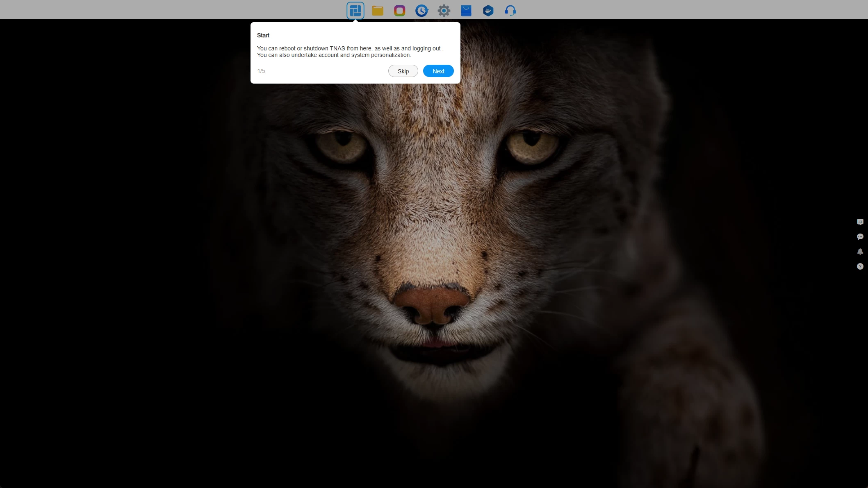The image size is (868, 488).
Task: Skip the Start guide tour
Action: click(x=403, y=71)
